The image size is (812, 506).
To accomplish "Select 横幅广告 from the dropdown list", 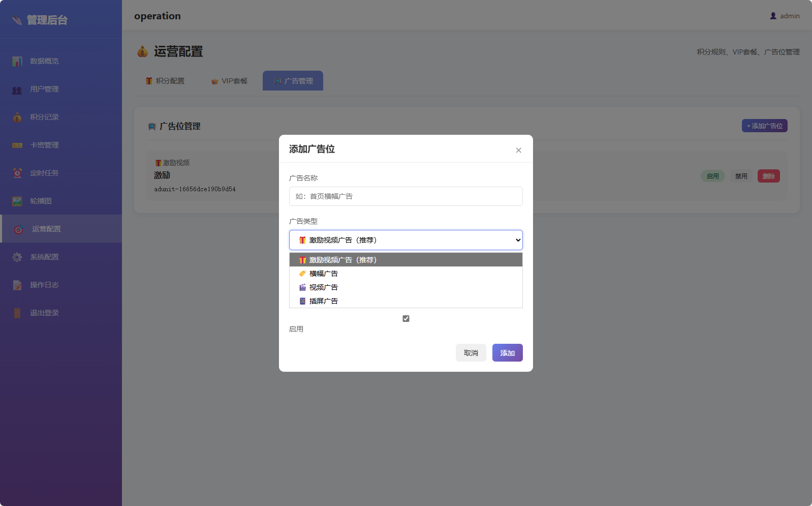I will pos(324,274).
